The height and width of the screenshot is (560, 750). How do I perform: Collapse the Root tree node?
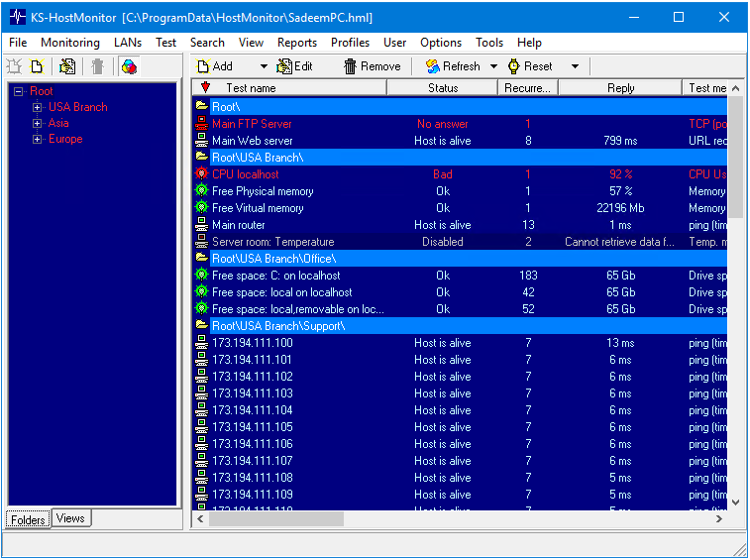coord(18,91)
